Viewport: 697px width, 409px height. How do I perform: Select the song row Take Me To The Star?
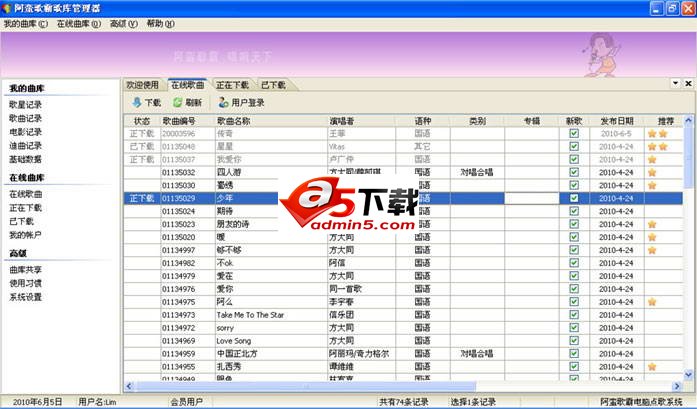[x=403, y=315]
